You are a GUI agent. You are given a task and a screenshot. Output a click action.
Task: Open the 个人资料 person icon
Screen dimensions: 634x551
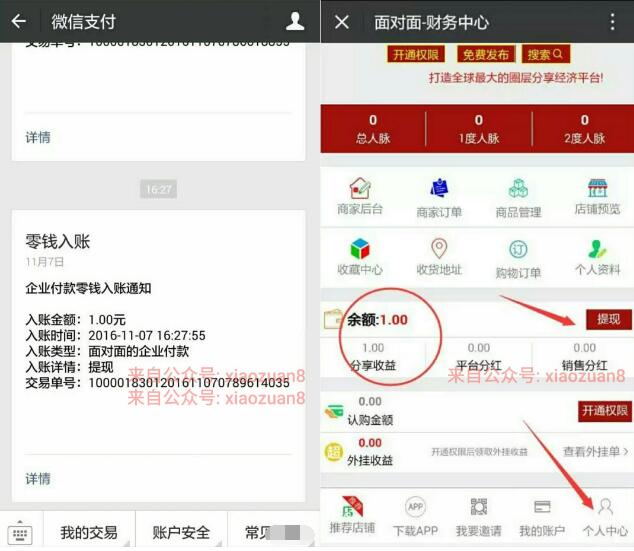pyautogui.click(x=597, y=249)
